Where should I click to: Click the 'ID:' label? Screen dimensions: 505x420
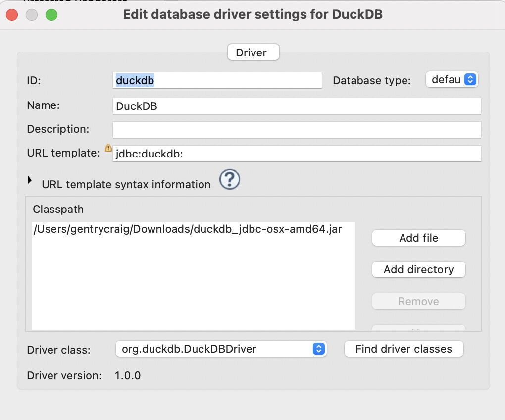click(34, 80)
